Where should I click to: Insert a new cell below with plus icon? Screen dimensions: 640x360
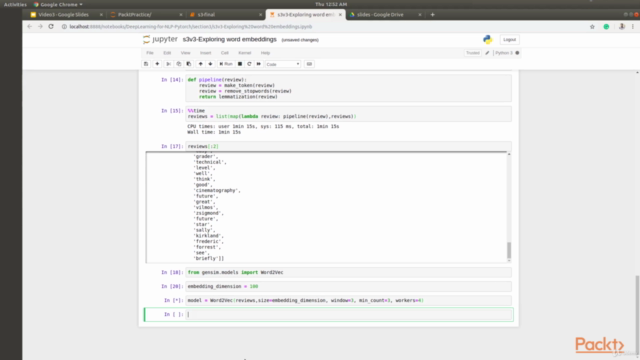point(157,64)
